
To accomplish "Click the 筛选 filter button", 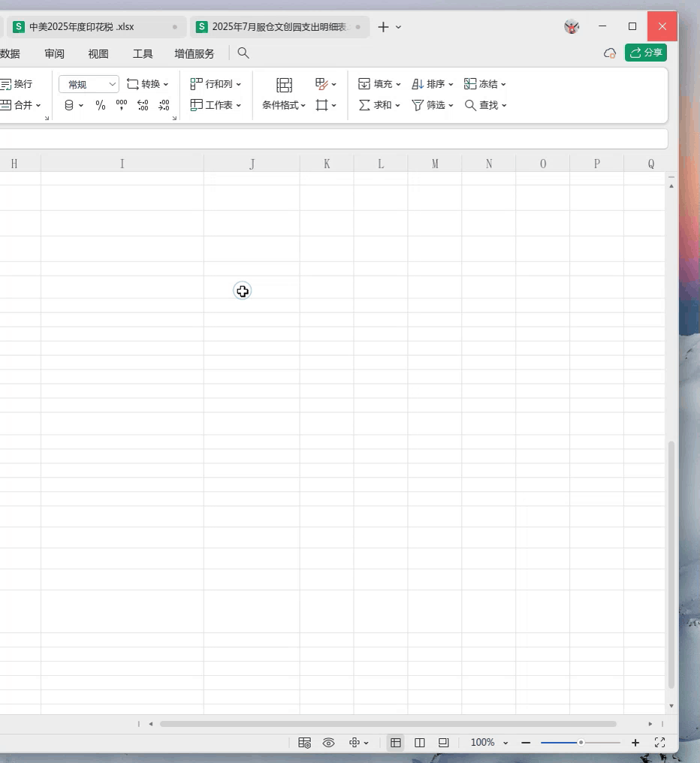I will point(433,105).
